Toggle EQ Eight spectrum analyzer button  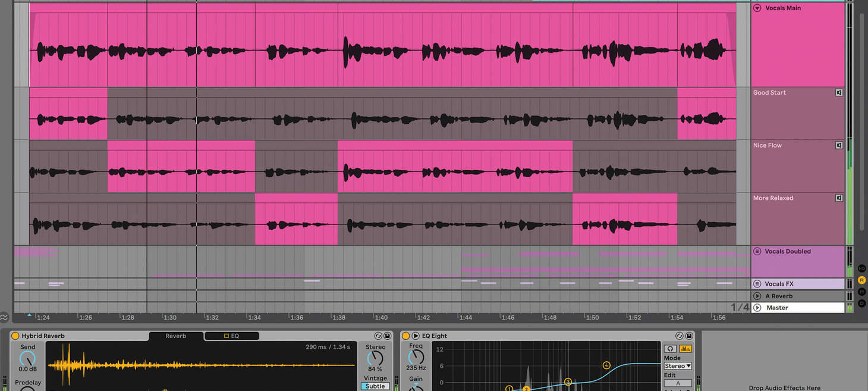tap(685, 349)
